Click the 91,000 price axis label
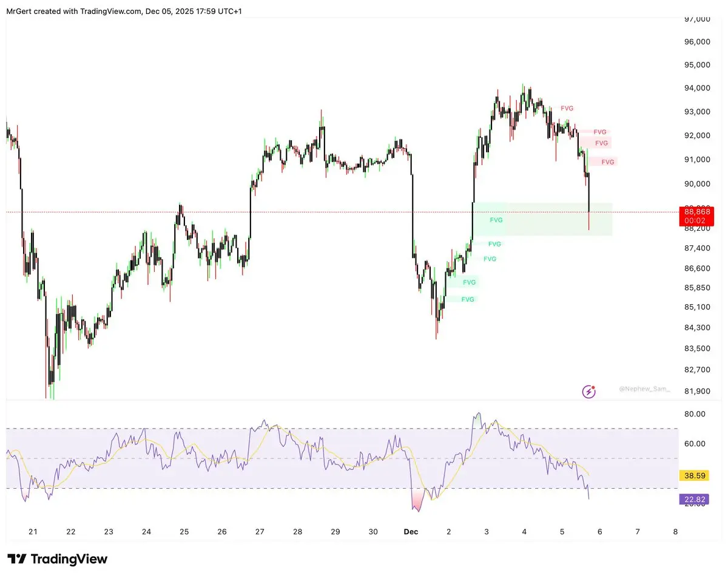728x578 pixels. point(697,160)
